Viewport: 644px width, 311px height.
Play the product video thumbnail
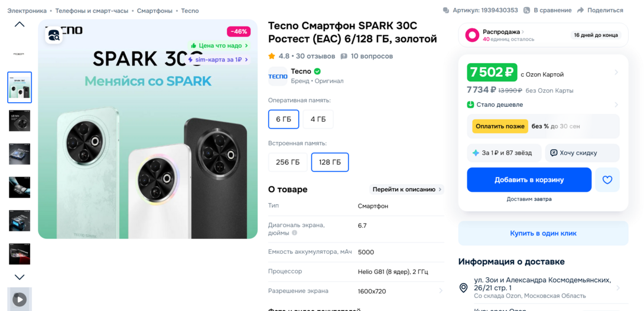(19, 299)
